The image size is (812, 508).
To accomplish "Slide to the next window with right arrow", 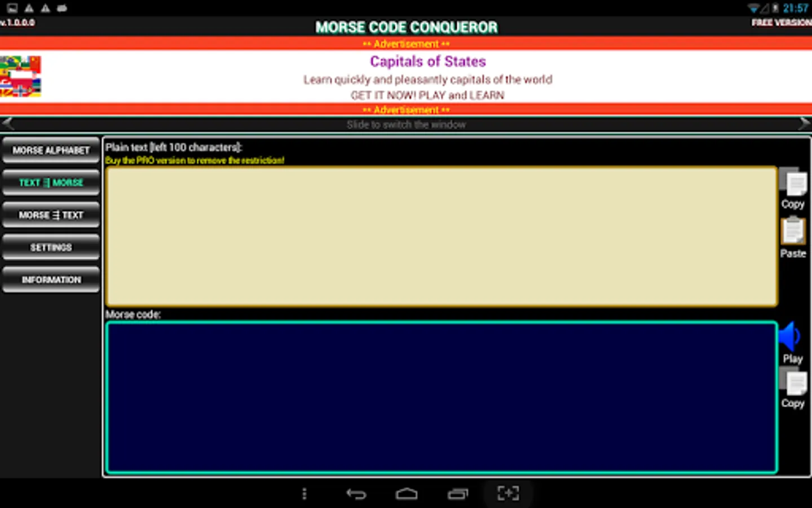I will 804,124.
